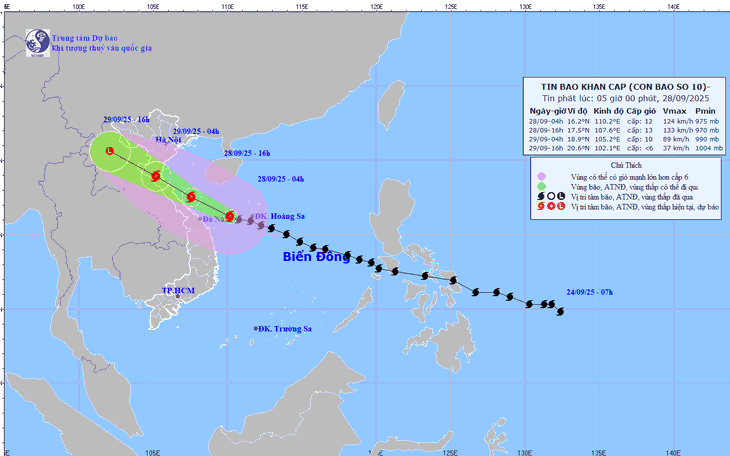Click the 'Vĩ độ' column header
This screenshot has width=730, height=456.
[578, 111]
